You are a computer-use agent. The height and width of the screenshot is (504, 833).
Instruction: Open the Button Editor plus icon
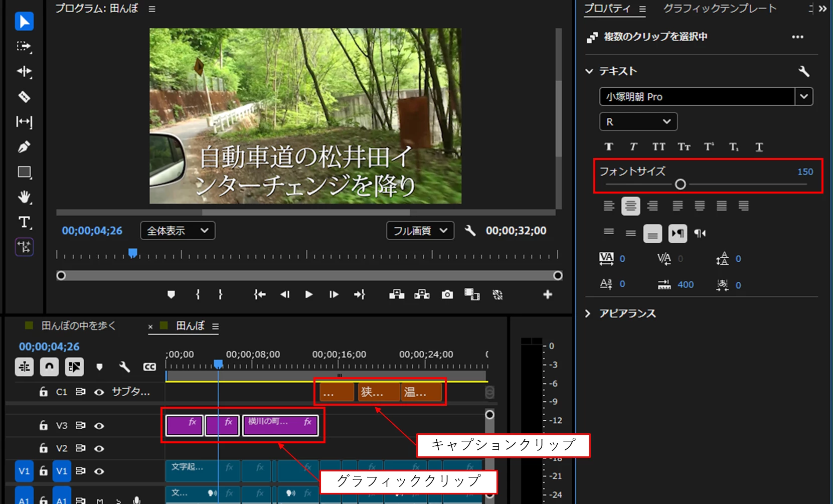click(x=548, y=294)
